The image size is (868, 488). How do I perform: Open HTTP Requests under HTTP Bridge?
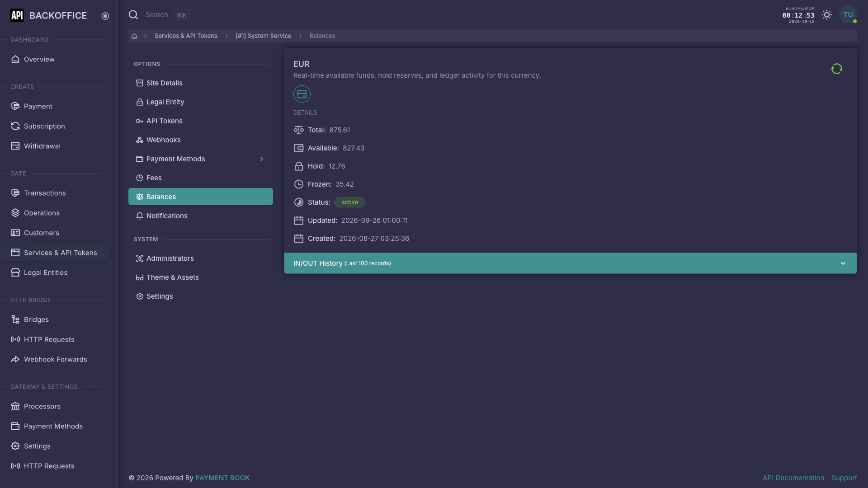point(55,339)
